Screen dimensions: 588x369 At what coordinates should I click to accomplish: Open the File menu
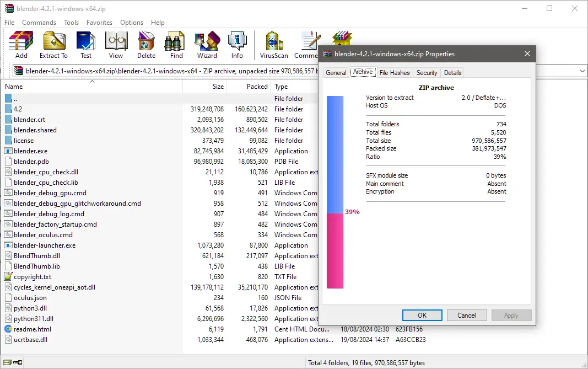(x=9, y=23)
